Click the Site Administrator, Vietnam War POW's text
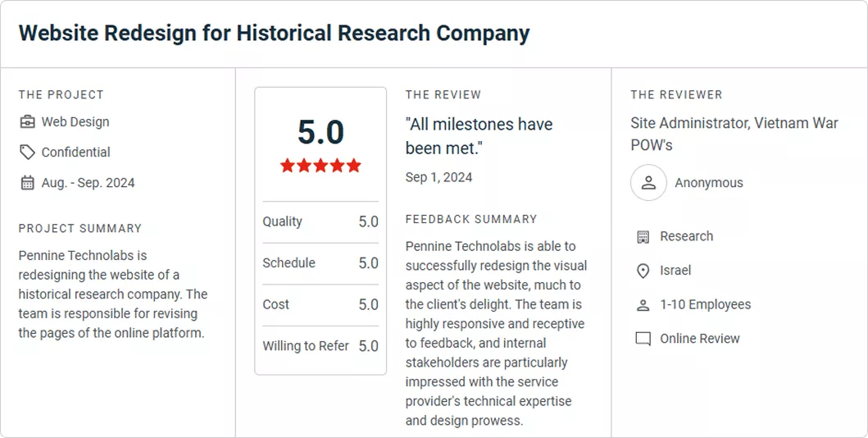This screenshot has width=868, height=438. [734, 134]
